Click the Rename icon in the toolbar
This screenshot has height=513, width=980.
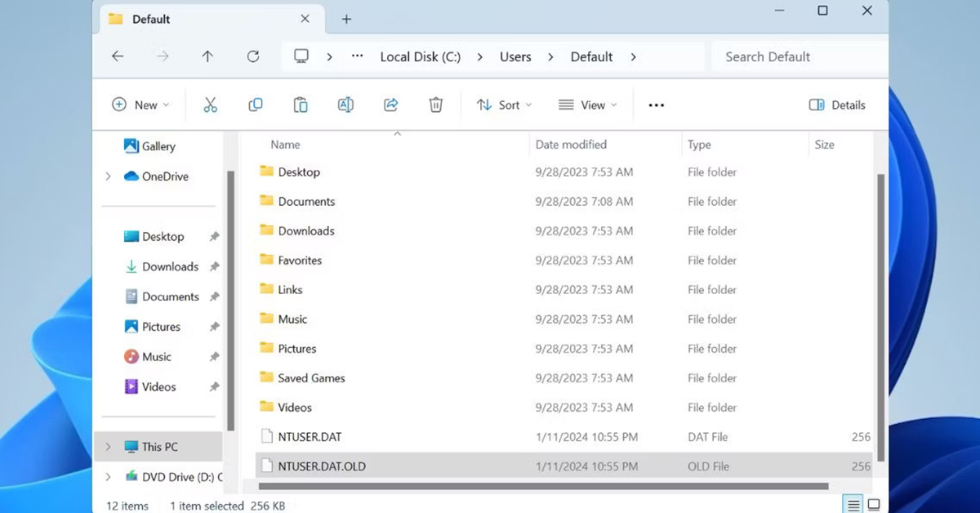[x=345, y=105]
